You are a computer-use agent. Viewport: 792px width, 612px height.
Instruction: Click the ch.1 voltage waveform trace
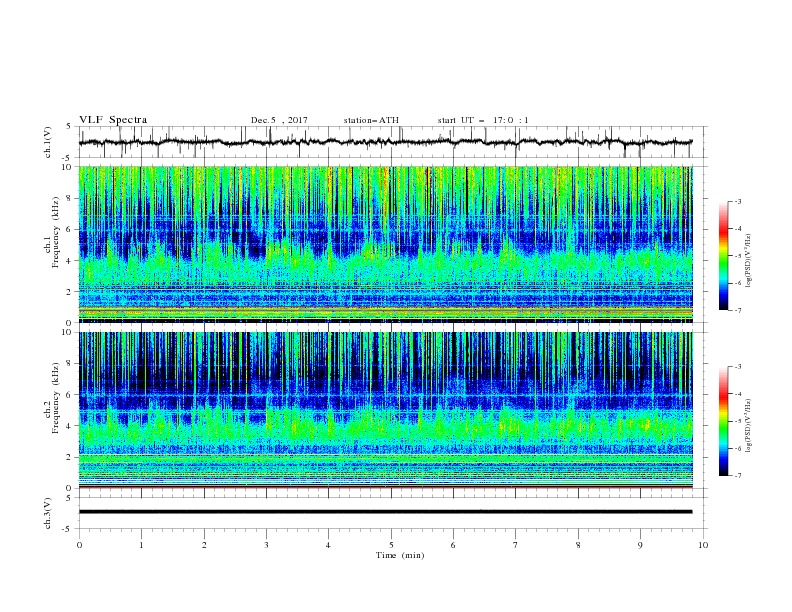pyautogui.click(x=386, y=142)
